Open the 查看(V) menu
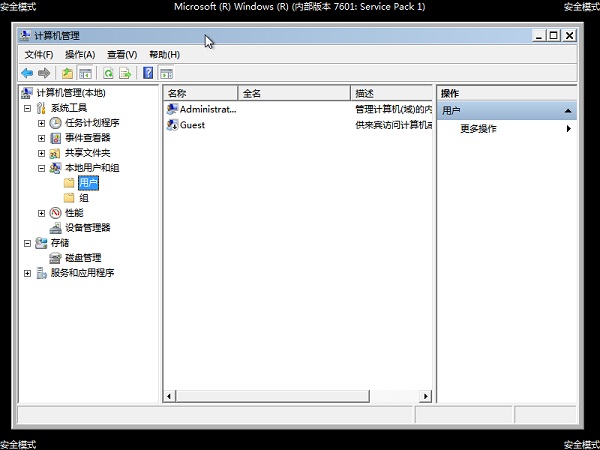The image size is (600, 450). [x=122, y=54]
